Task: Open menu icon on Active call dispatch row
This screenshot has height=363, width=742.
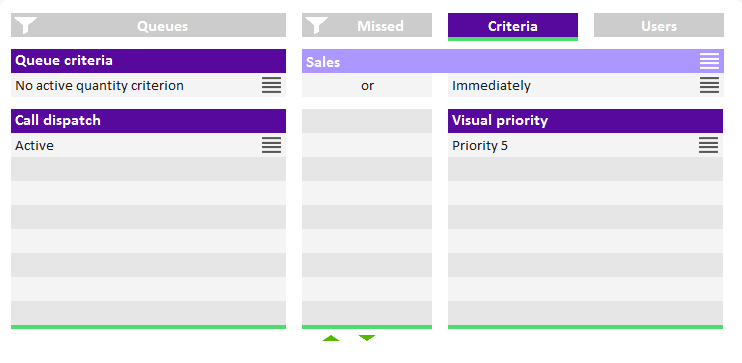Action: tap(271, 145)
